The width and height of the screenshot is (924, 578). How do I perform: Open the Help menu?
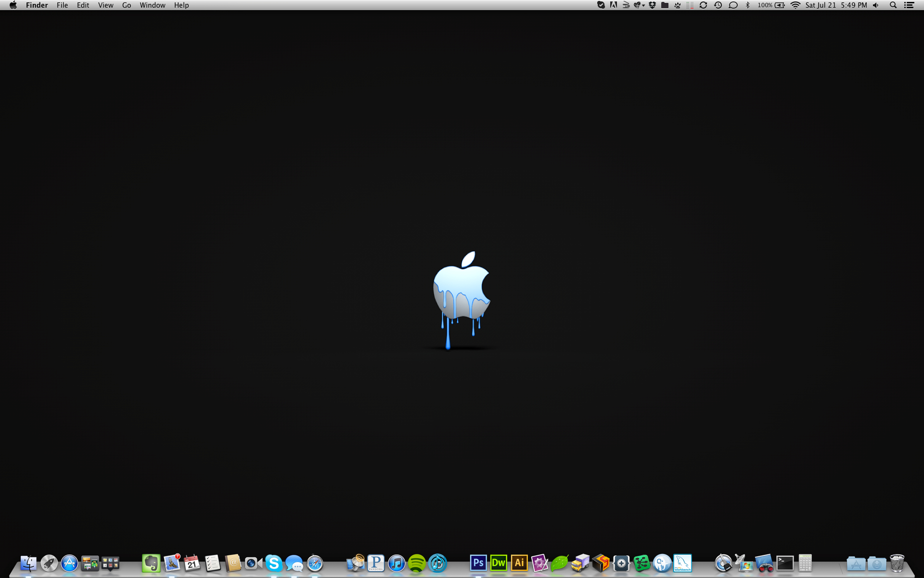pos(181,5)
